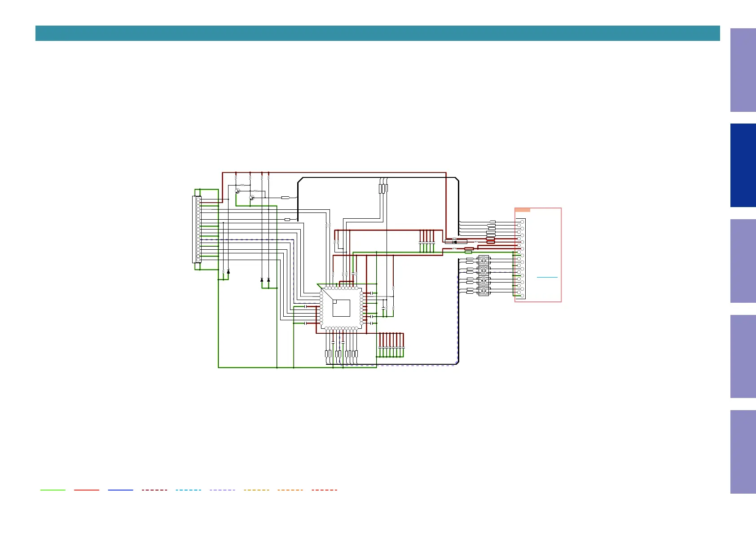Click the teal header bar at the top
756x535 pixels.
[x=378, y=33]
